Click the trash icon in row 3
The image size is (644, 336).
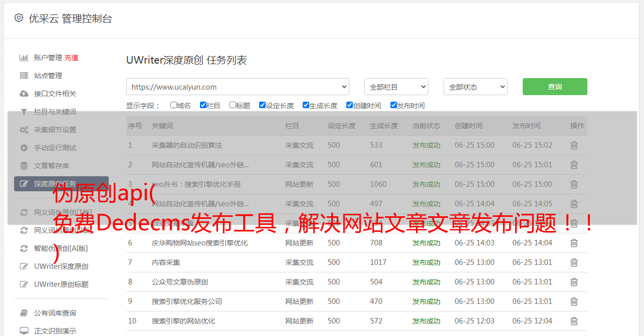574,184
